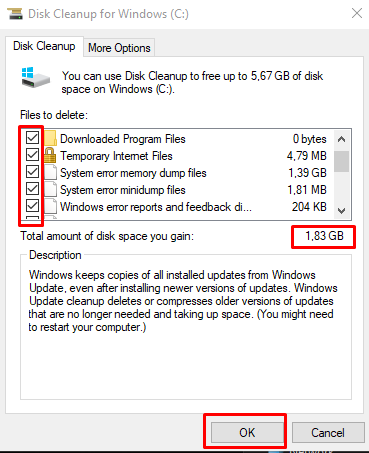
Task: Click the Cancel button
Action: 328,433
